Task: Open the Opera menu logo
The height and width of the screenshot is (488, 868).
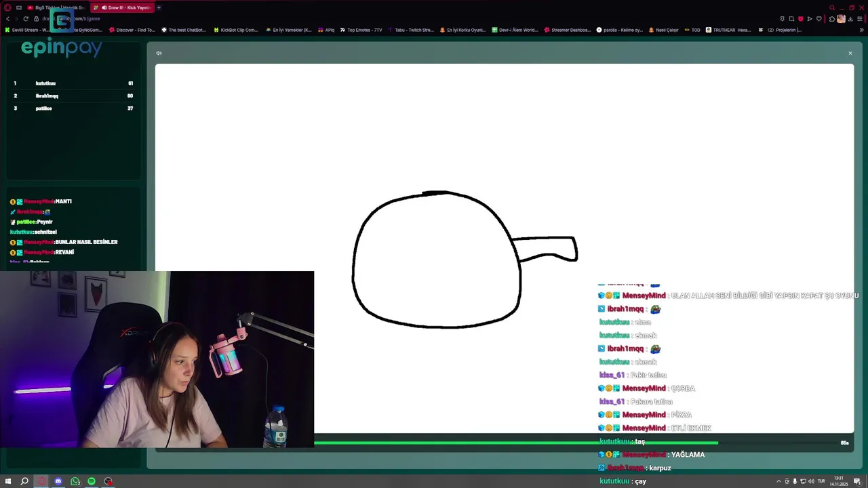Action: click(x=7, y=7)
